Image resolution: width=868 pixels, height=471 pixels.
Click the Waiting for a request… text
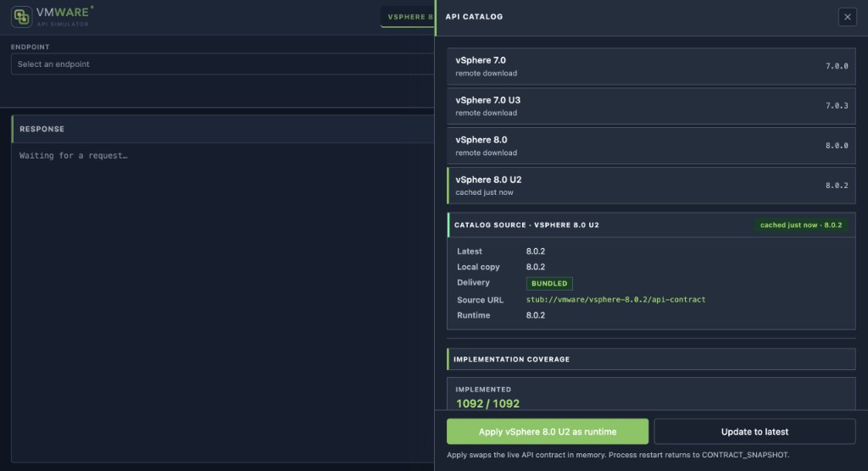tap(74, 156)
